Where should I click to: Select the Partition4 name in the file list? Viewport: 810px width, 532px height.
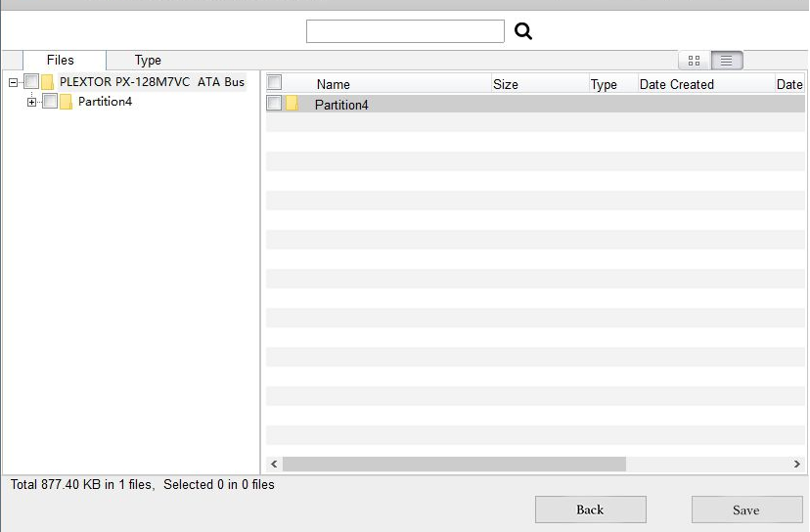(x=341, y=105)
